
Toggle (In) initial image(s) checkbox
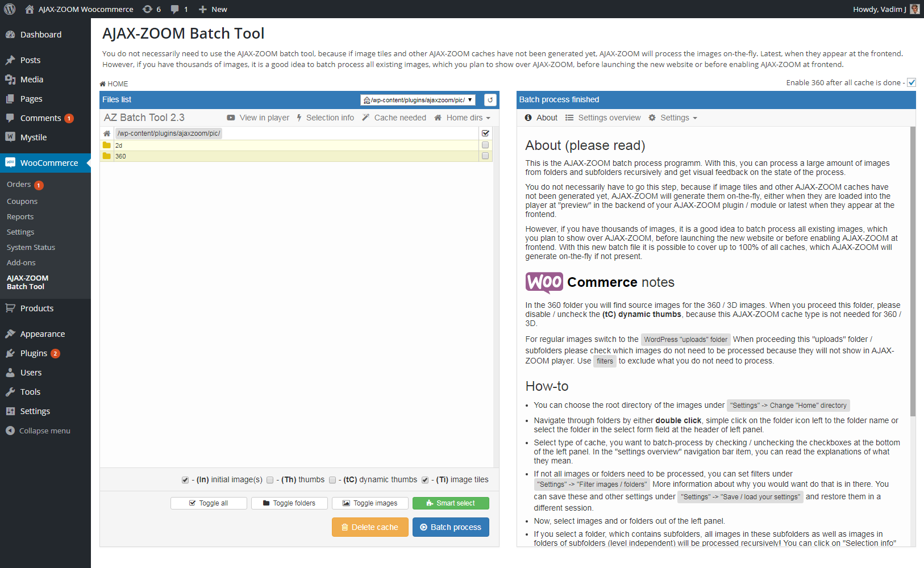(185, 480)
